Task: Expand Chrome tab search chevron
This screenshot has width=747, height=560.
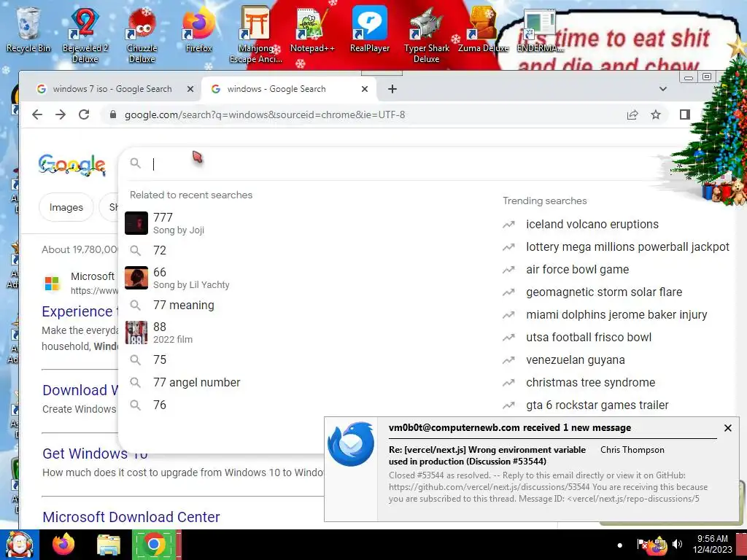Action: (x=662, y=89)
